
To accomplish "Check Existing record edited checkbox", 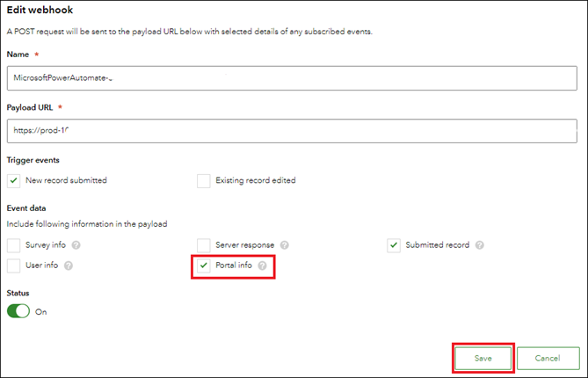I will point(204,181).
